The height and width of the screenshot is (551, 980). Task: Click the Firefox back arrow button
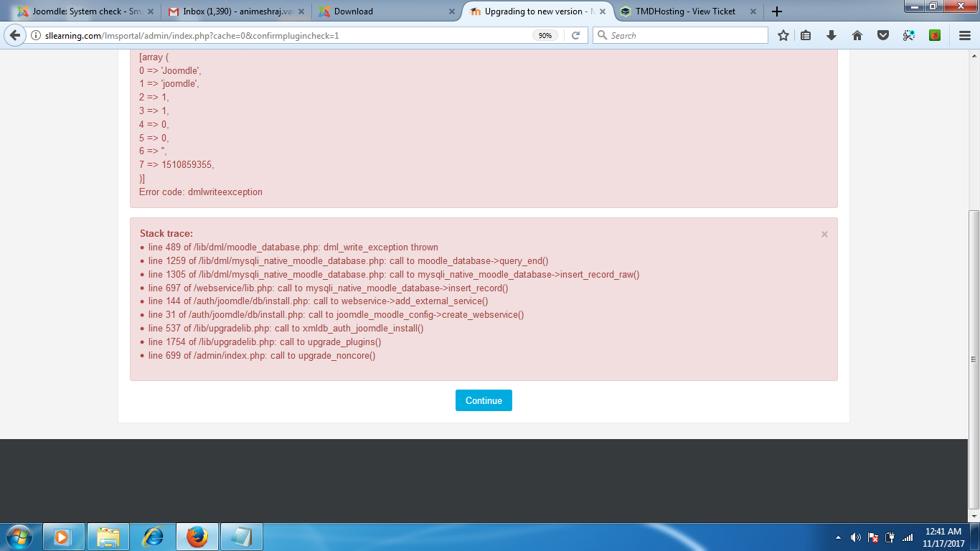14,35
